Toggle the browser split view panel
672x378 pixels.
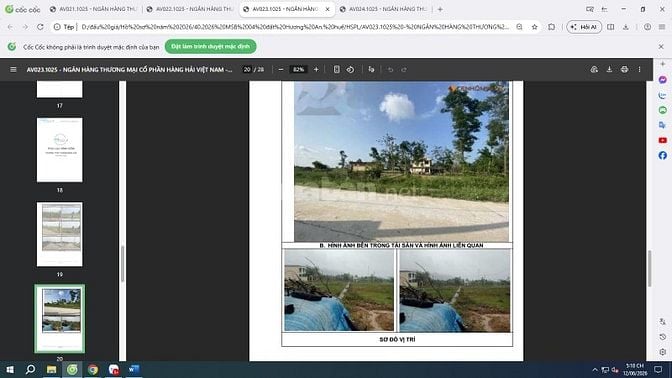pyautogui.click(x=611, y=27)
